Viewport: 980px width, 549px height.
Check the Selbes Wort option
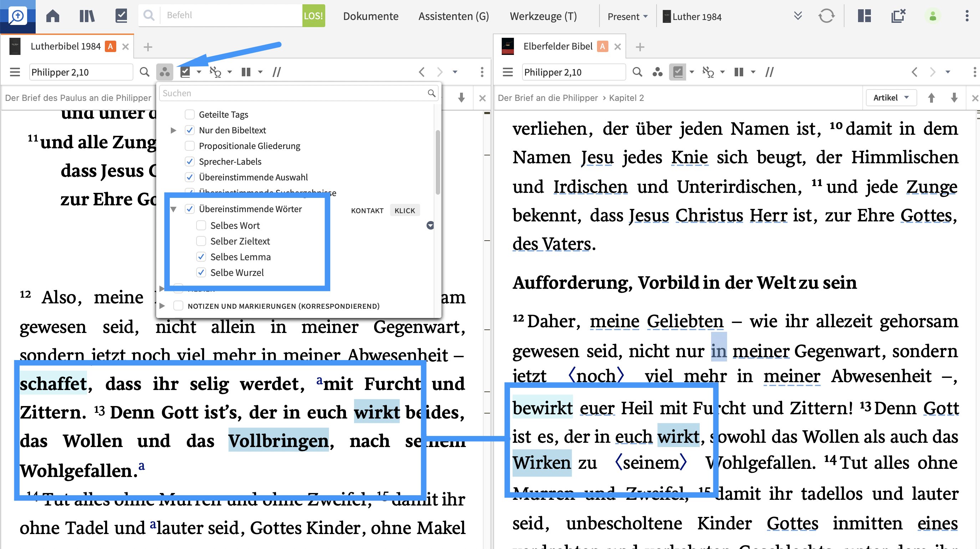pos(201,225)
